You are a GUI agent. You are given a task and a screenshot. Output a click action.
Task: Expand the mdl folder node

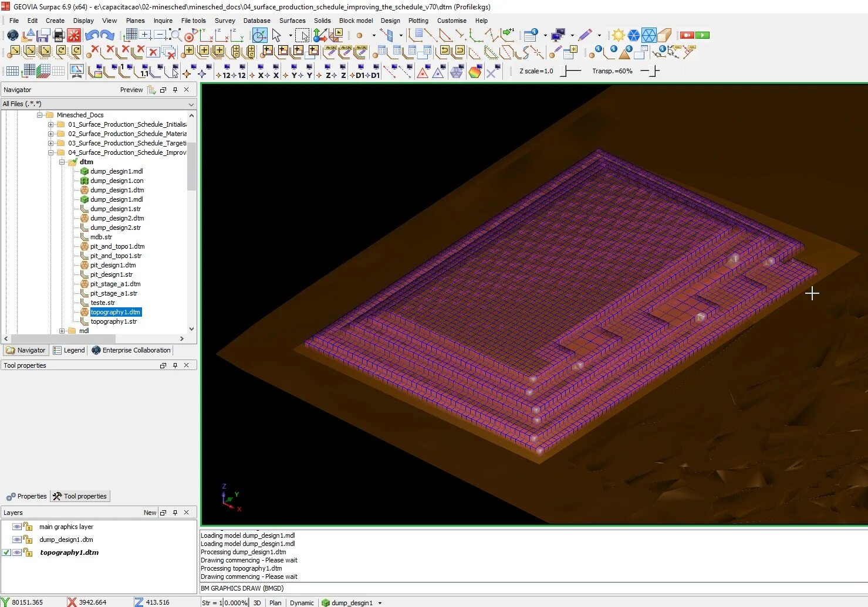click(x=62, y=331)
